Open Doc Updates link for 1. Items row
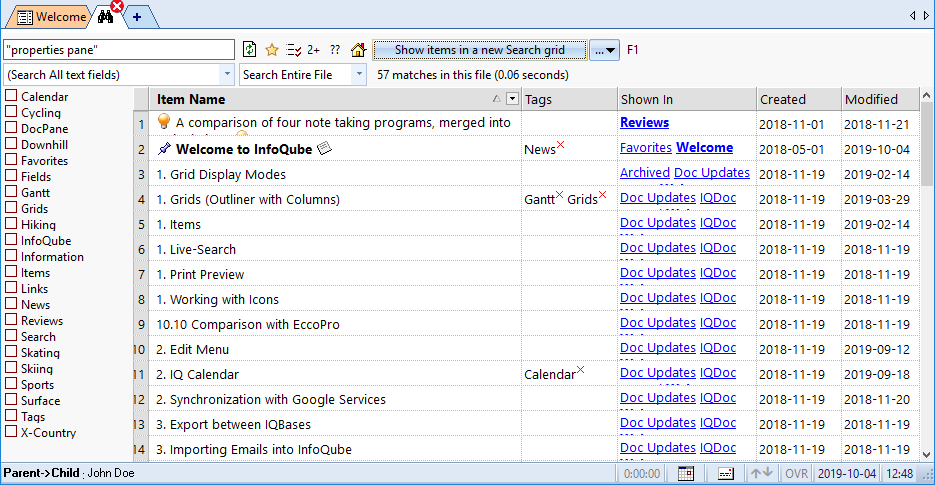This screenshot has width=935, height=485. [x=658, y=223]
